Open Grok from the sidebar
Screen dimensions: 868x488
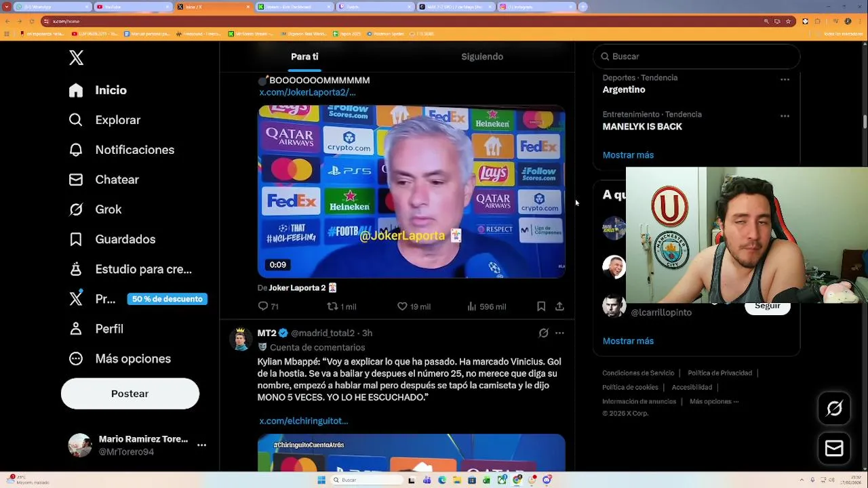(96, 209)
